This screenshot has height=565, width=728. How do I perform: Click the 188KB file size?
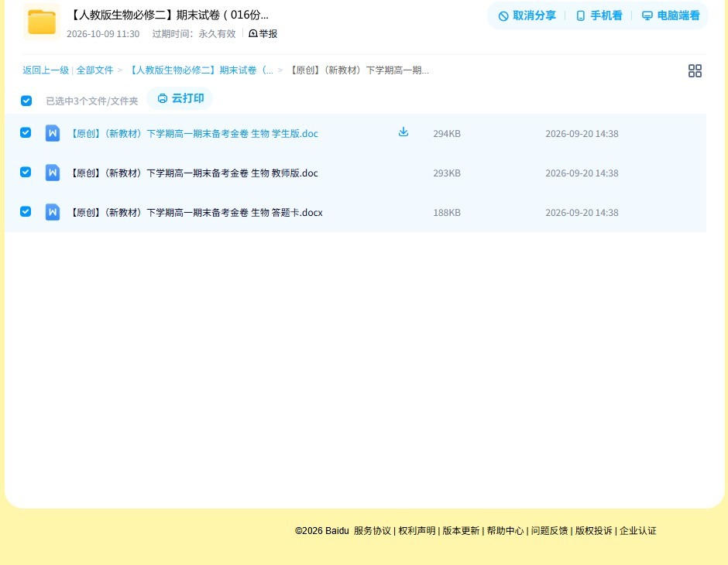[447, 212]
